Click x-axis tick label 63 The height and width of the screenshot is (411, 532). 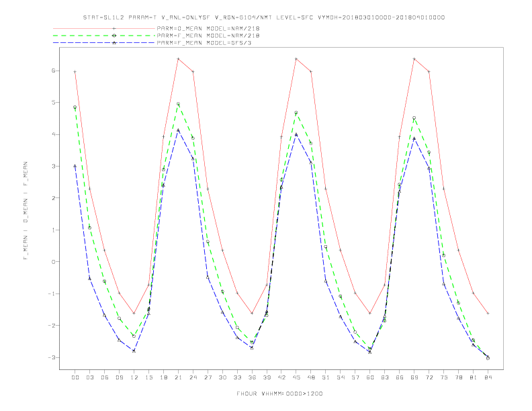pyautogui.click(x=385, y=377)
